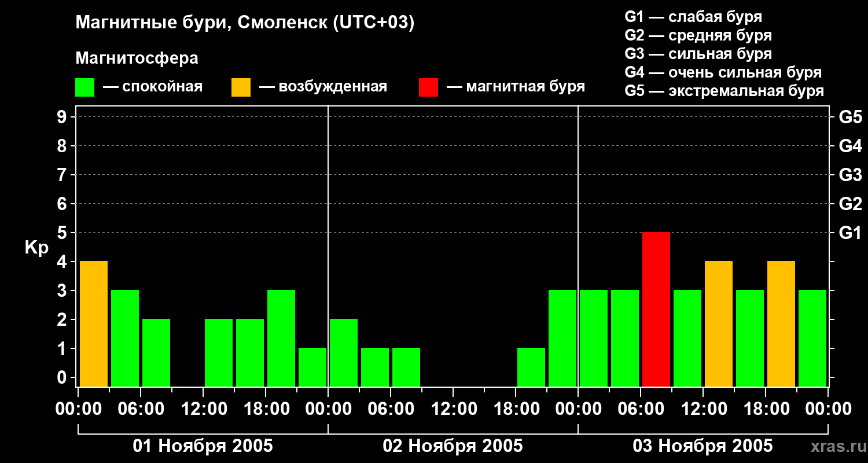
Task: Click the red магнитная буря legend swatch
Action: coord(429,87)
